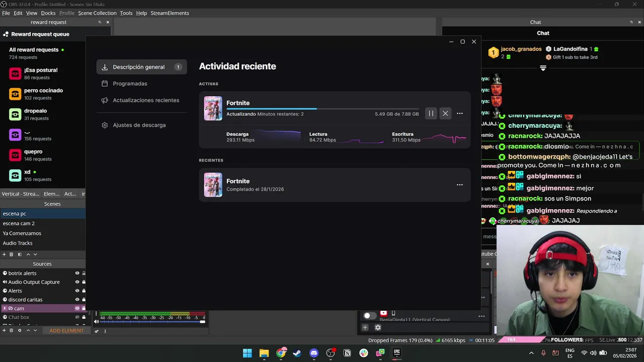Open properties gear for selected source
The width and height of the screenshot is (644, 362).
tap(20, 330)
